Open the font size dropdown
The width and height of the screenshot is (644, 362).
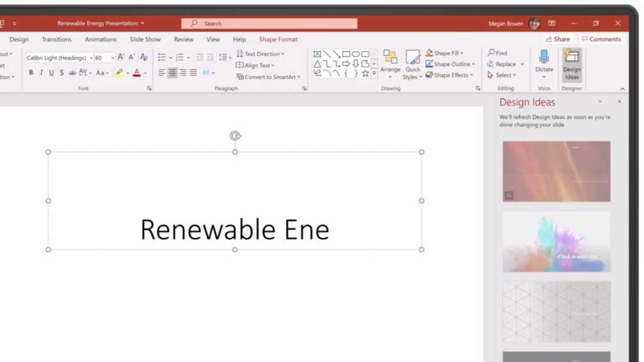click(x=113, y=58)
